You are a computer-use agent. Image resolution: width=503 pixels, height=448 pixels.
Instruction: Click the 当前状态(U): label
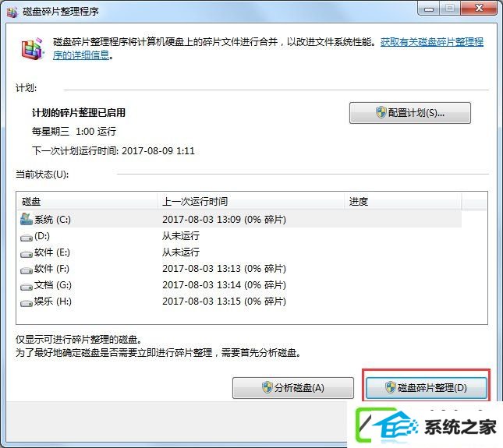coord(42,175)
